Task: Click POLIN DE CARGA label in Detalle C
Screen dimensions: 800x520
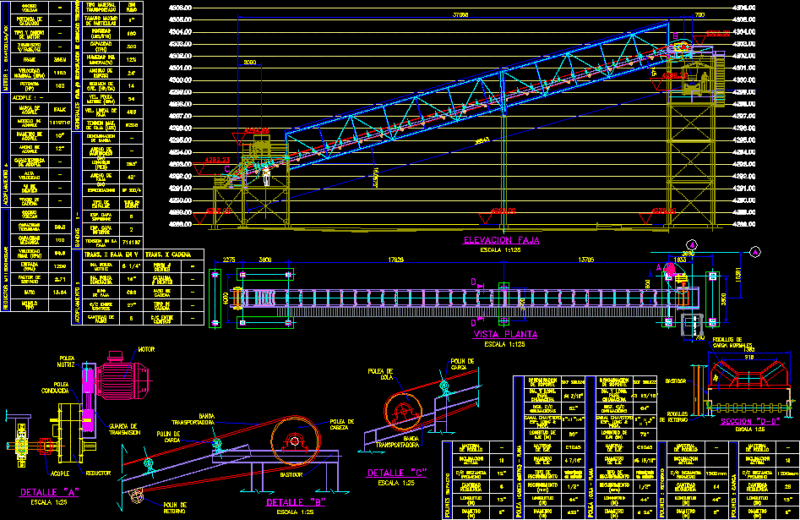Action: (x=462, y=364)
